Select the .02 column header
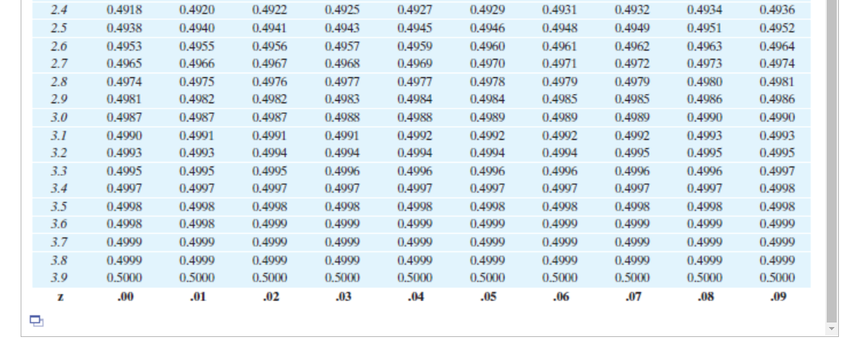The image size is (868, 363). click(270, 297)
